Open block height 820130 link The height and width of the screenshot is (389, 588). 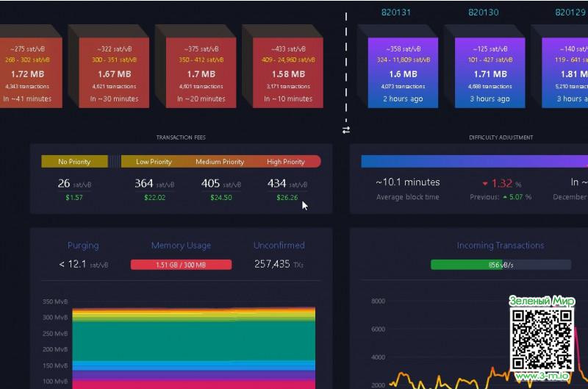click(x=483, y=13)
